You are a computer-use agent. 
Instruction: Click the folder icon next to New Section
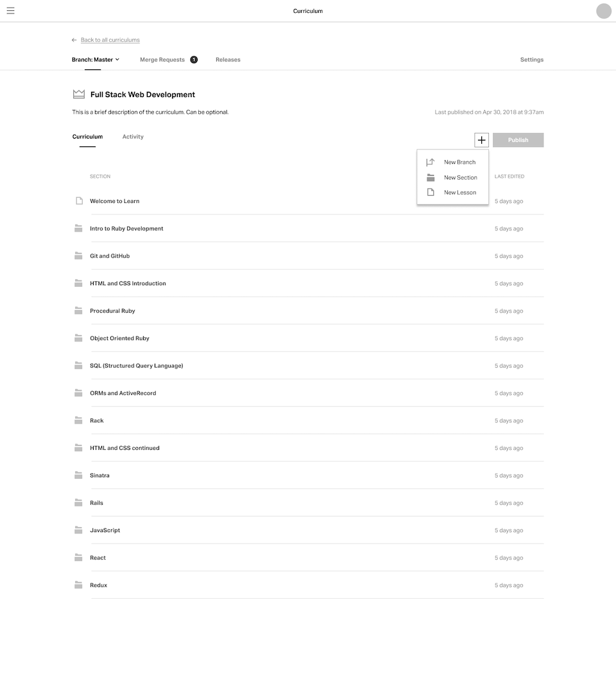[x=431, y=178]
